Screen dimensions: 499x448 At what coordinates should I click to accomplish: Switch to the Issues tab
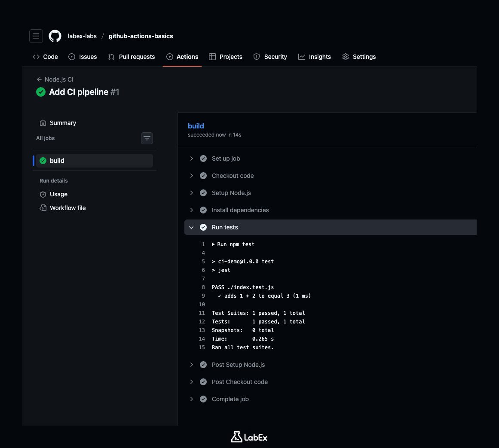[x=83, y=57]
